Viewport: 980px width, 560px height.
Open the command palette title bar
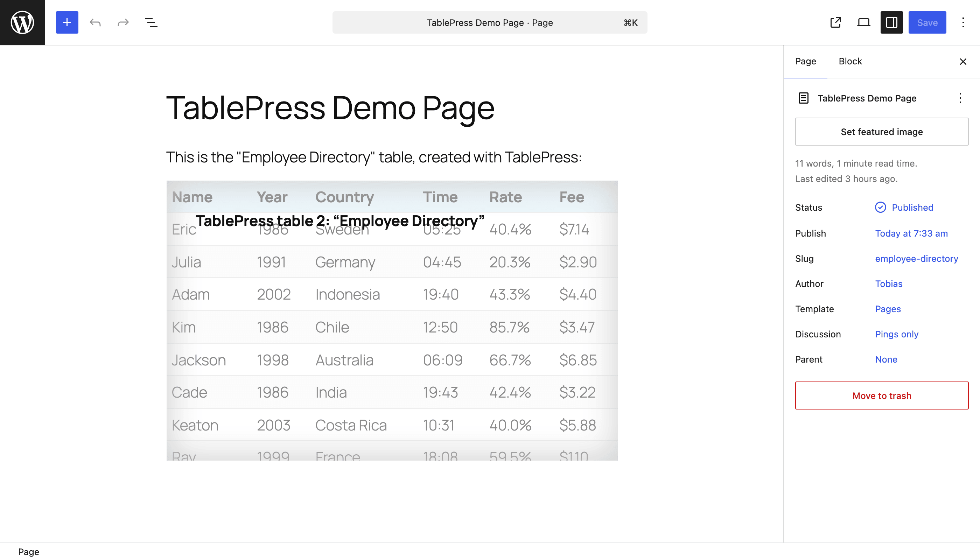pyautogui.click(x=490, y=22)
